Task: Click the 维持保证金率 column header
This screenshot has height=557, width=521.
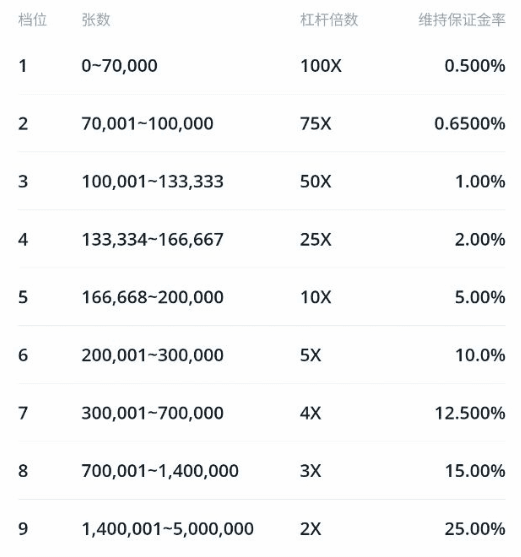Action: click(462, 20)
